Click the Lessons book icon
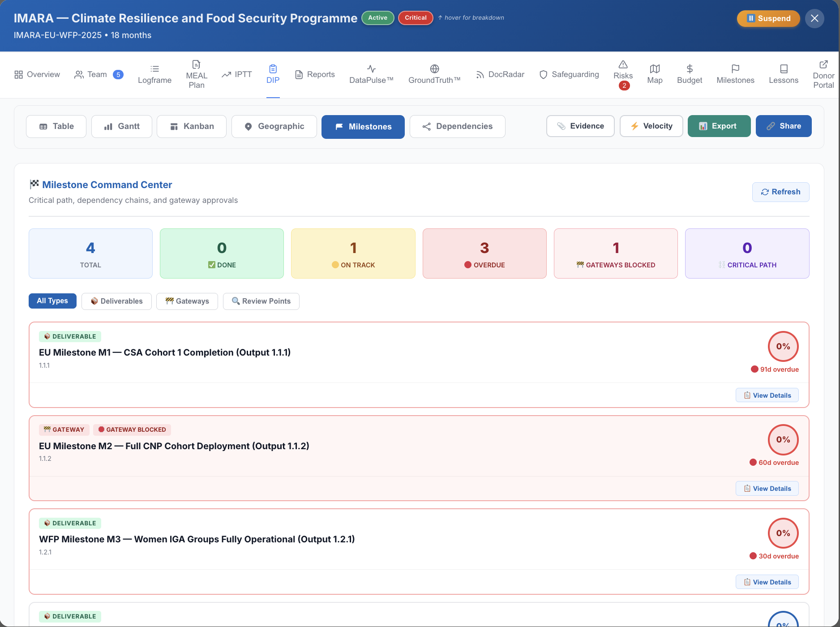This screenshot has height=627, width=840. [x=784, y=69]
